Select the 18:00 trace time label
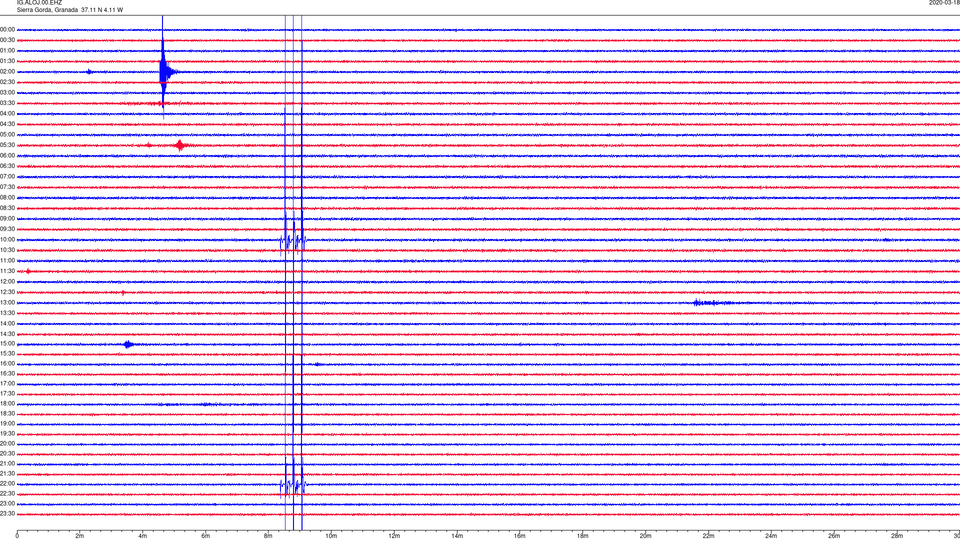960x540 pixels. click(x=7, y=404)
